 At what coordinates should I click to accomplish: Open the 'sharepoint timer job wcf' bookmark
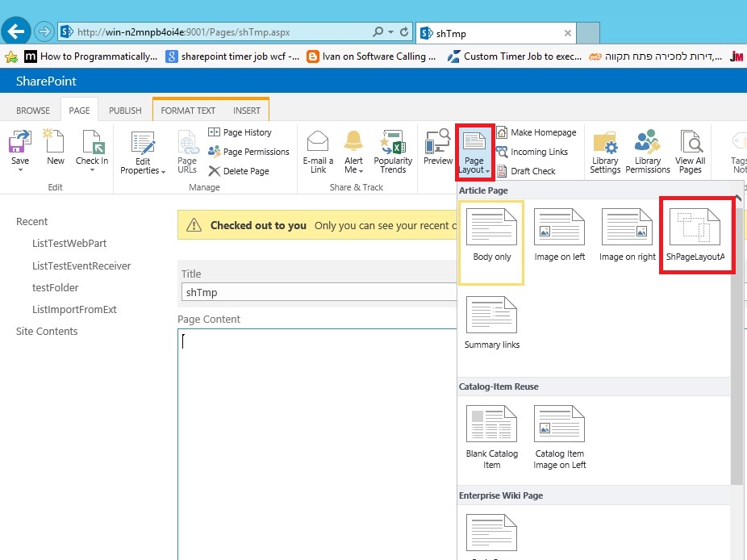click(232, 56)
